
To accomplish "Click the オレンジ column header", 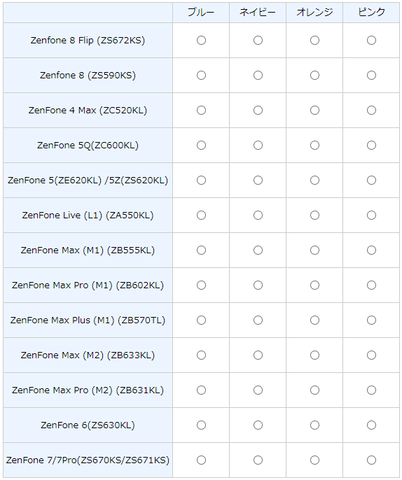I will pyautogui.click(x=315, y=12).
